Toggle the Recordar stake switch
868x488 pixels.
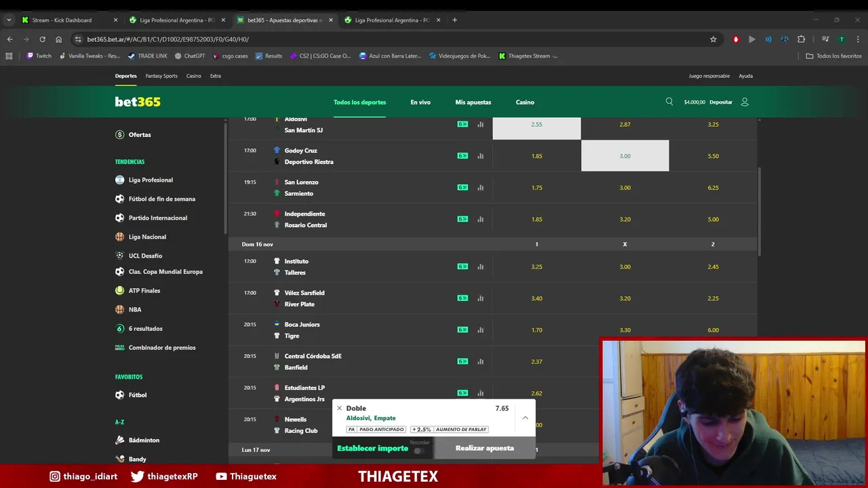point(419,450)
